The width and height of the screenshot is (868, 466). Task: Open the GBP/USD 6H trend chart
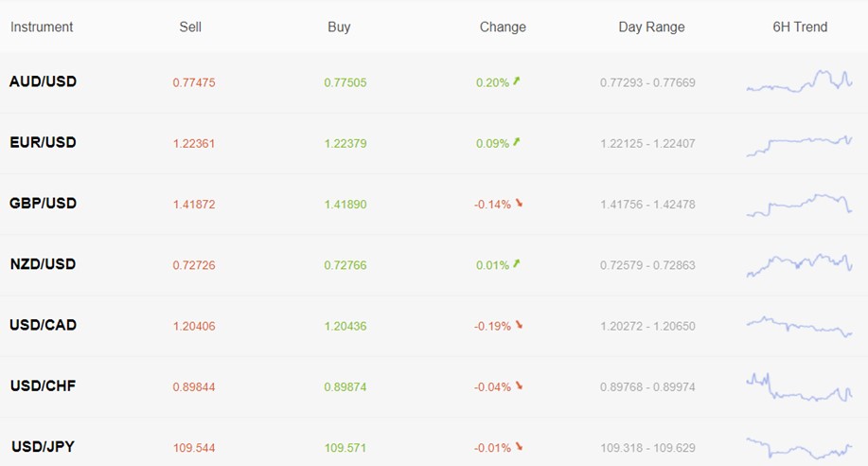pyautogui.click(x=799, y=205)
